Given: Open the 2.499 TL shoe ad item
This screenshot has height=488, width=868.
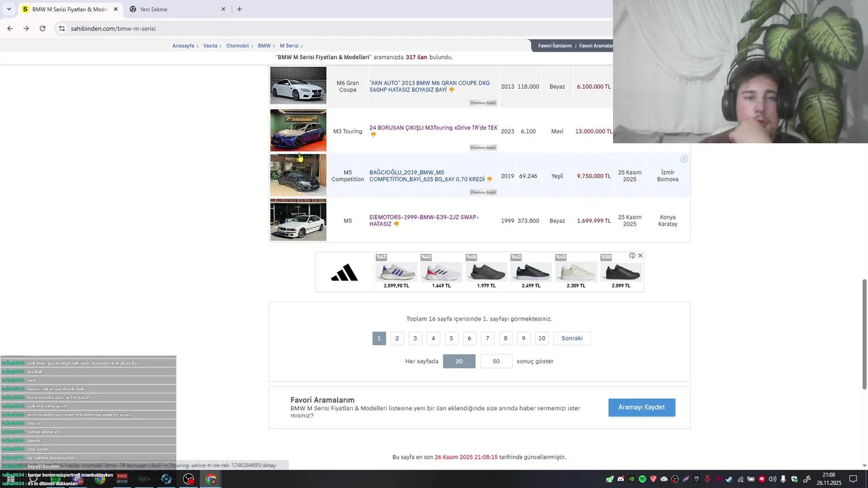Looking at the screenshot, I should (x=531, y=272).
